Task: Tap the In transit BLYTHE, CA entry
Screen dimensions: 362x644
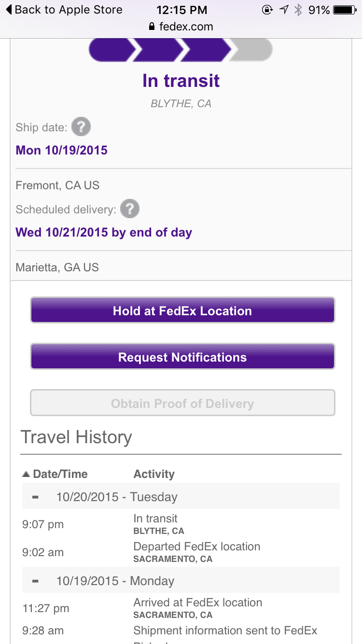Action: [x=159, y=524]
